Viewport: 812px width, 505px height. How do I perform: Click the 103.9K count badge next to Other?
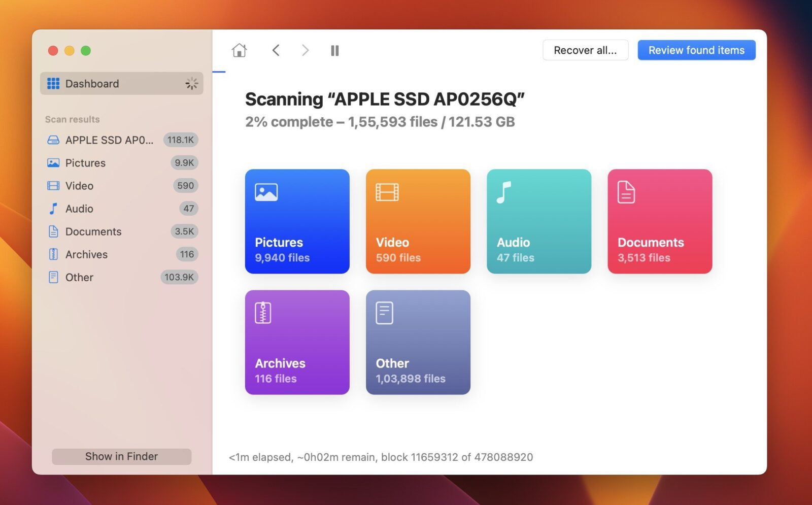click(179, 277)
